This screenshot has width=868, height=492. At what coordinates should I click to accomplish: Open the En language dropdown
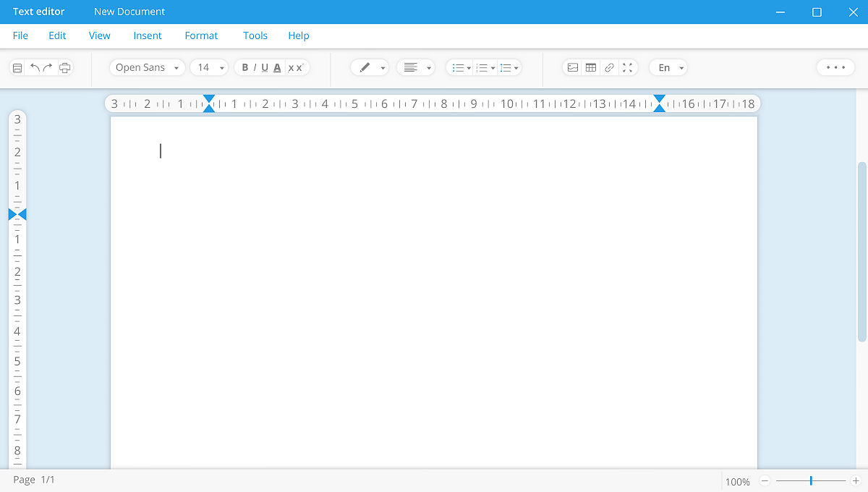click(668, 68)
